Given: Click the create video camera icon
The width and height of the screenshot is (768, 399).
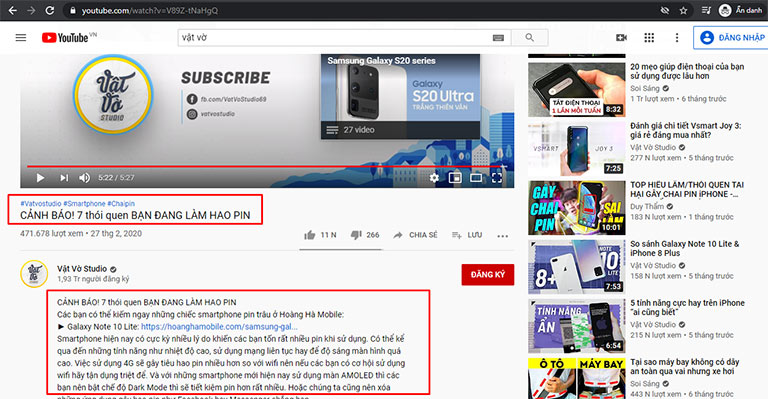Looking at the screenshot, I should point(621,38).
